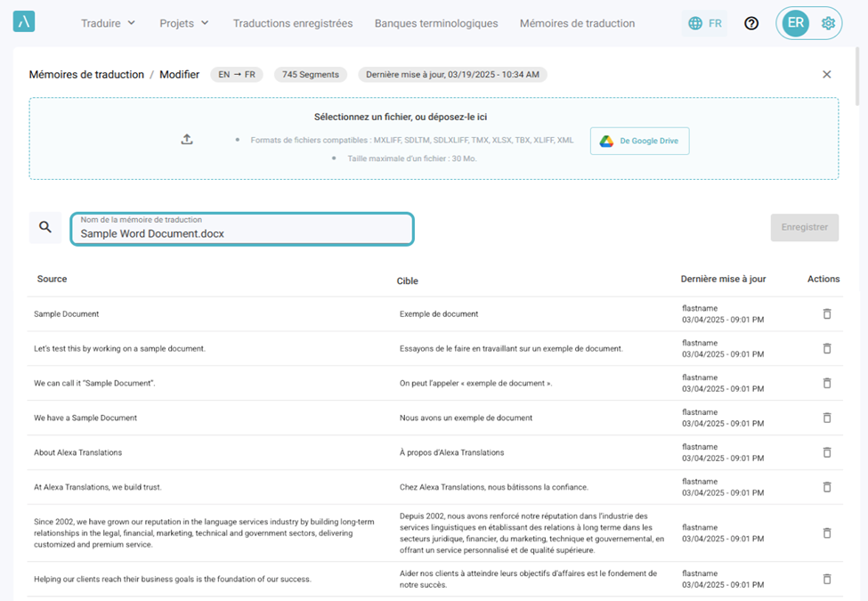
Task: Click the Cible column header
Action: [x=408, y=281]
